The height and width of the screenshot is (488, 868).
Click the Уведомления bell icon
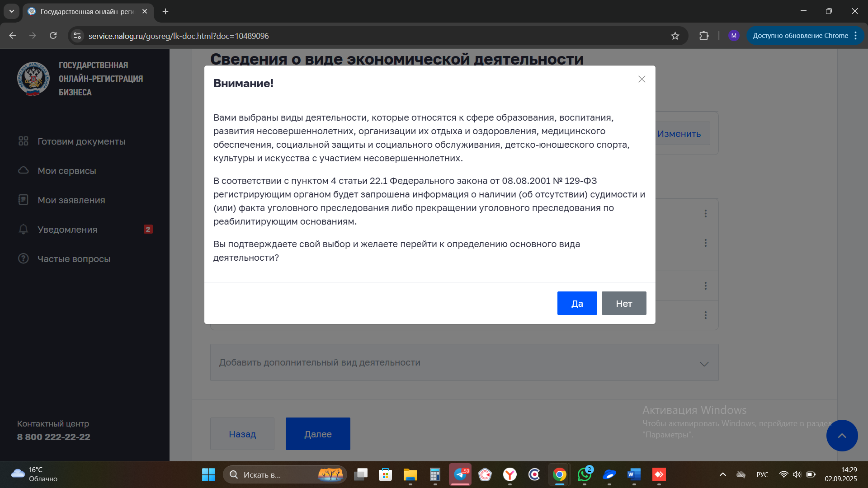pos(23,229)
